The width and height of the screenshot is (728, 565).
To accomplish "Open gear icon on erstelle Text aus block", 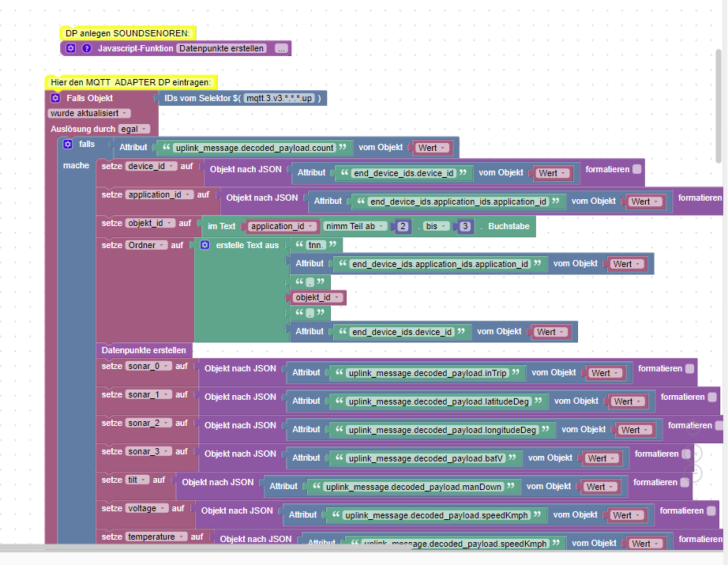I will [x=205, y=245].
